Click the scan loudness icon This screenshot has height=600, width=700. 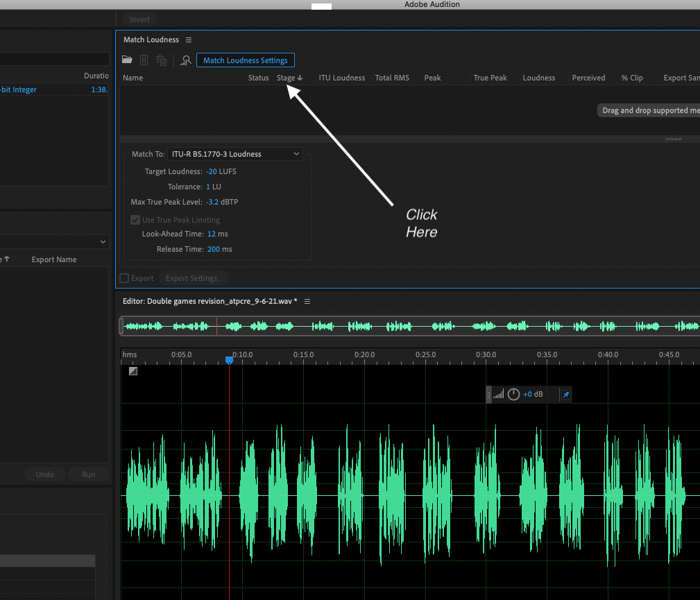coord(185,60)
